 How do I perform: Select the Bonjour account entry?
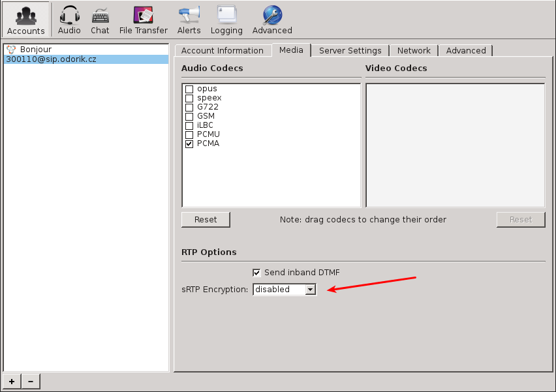86,50
